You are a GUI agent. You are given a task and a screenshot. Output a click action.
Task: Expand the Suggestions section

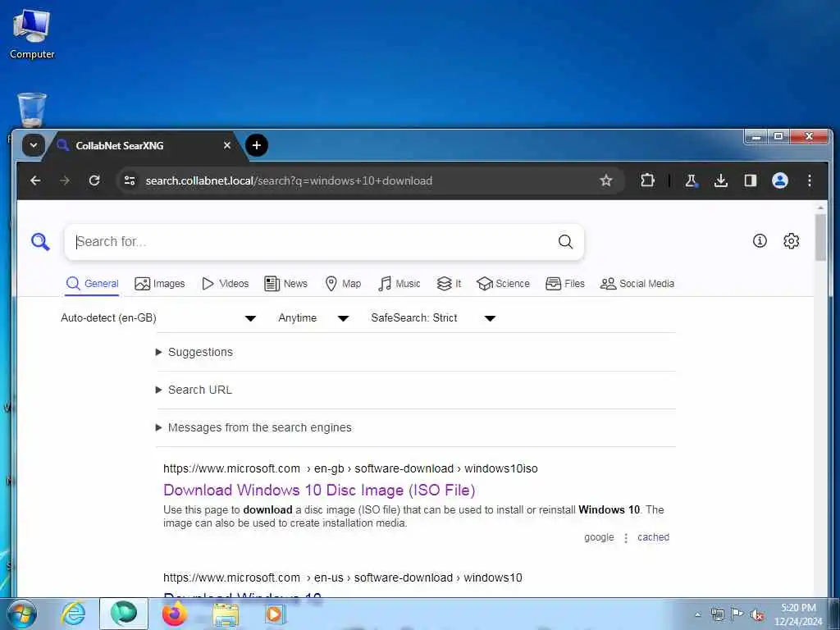coord(194,352)
